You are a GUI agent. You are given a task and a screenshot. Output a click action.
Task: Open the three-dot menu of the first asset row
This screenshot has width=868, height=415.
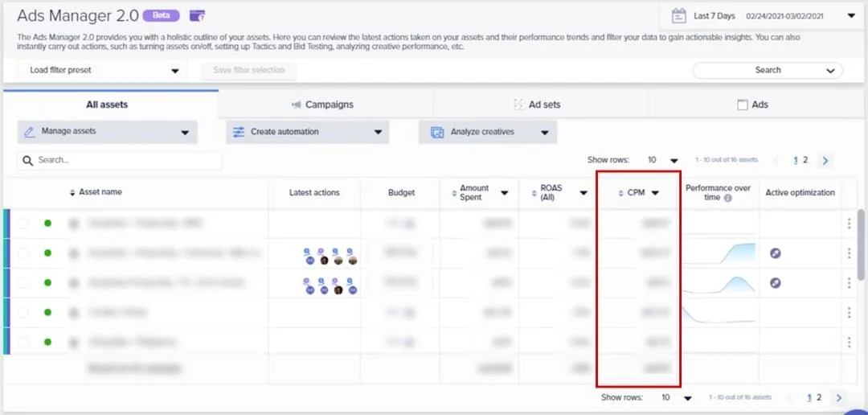click(850, 224)
